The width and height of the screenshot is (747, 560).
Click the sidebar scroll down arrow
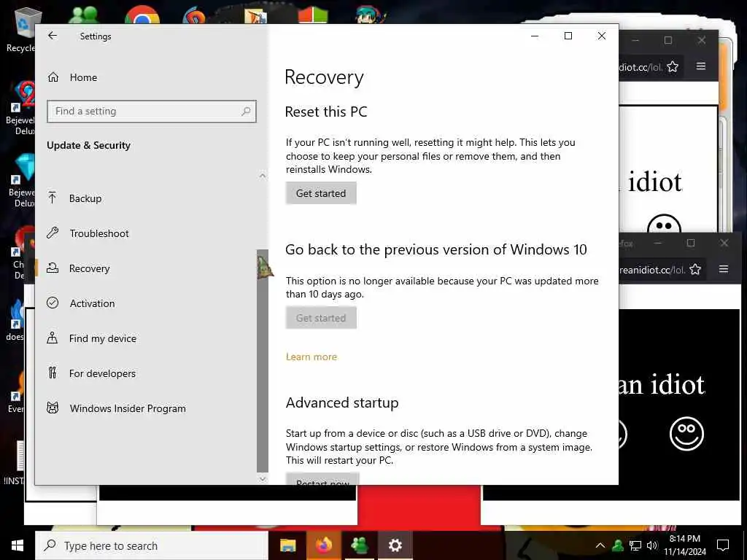263,479
